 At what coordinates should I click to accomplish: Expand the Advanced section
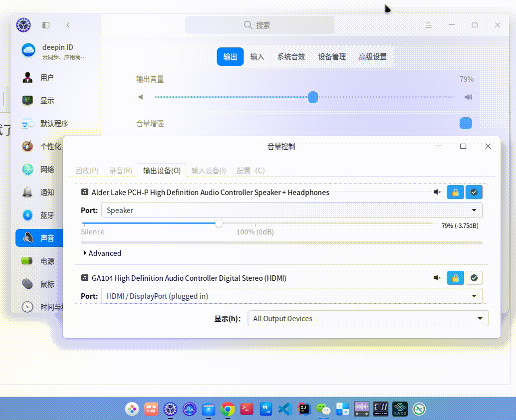102,253
